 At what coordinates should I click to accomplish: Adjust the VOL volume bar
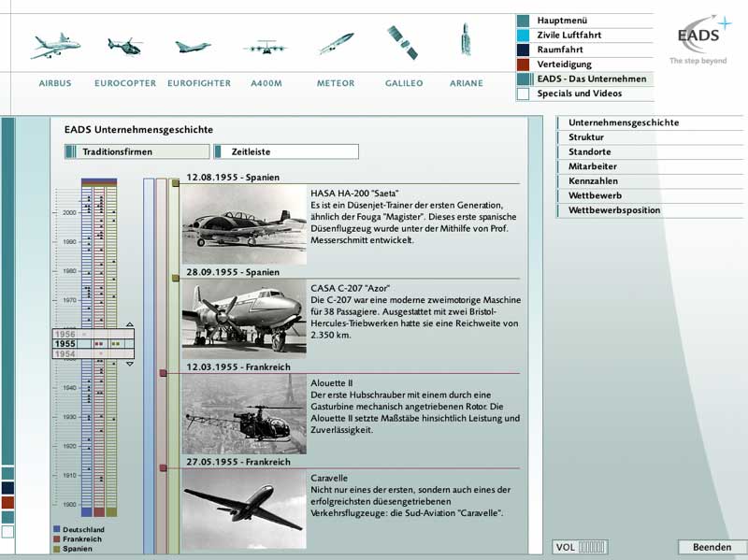click(x=592, y=547)
